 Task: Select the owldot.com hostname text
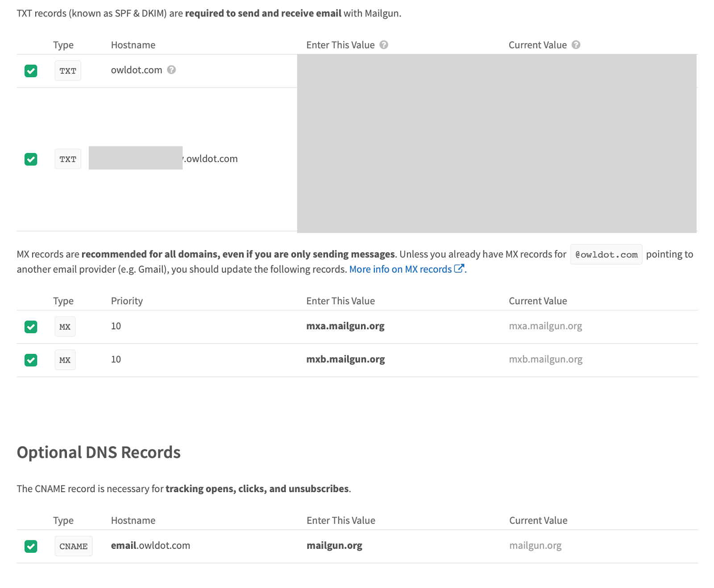[137, 70]
